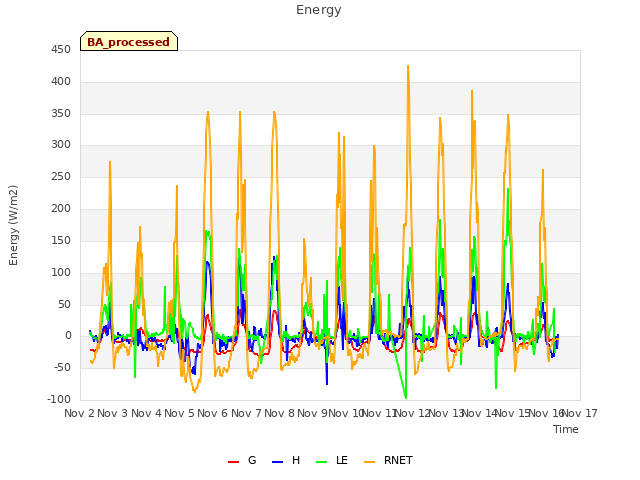Click the 0 y-axis tick label

pos(68,336)
